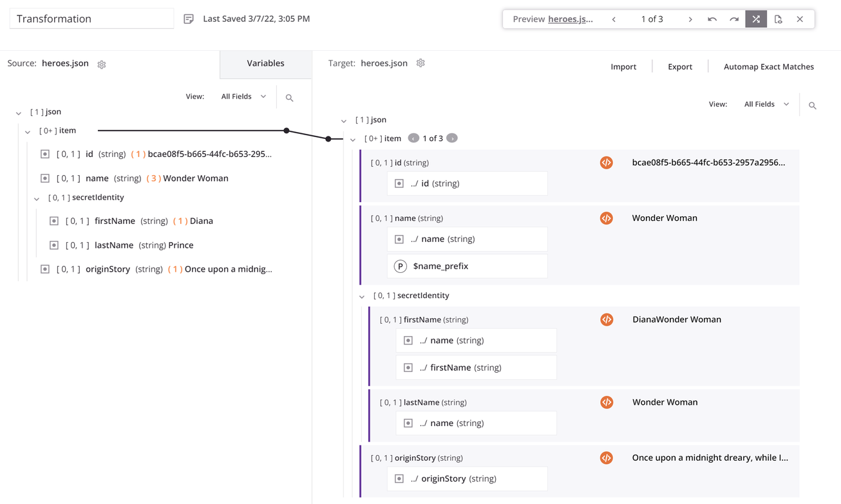The image size is (841, 504).
Task: Open script icon for target name field
Action: coord(606,218)
